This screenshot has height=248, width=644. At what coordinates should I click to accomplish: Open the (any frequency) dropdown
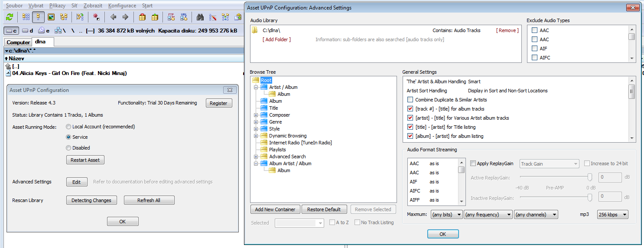[x=488, y=215]
